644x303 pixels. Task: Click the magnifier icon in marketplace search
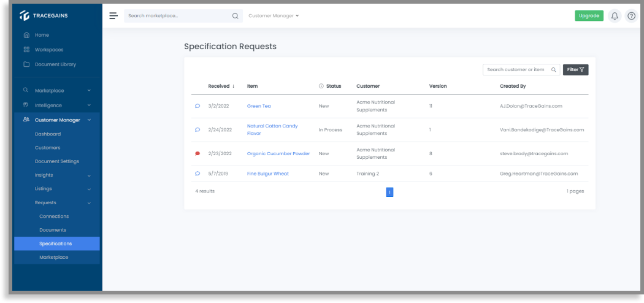point(236,16)
